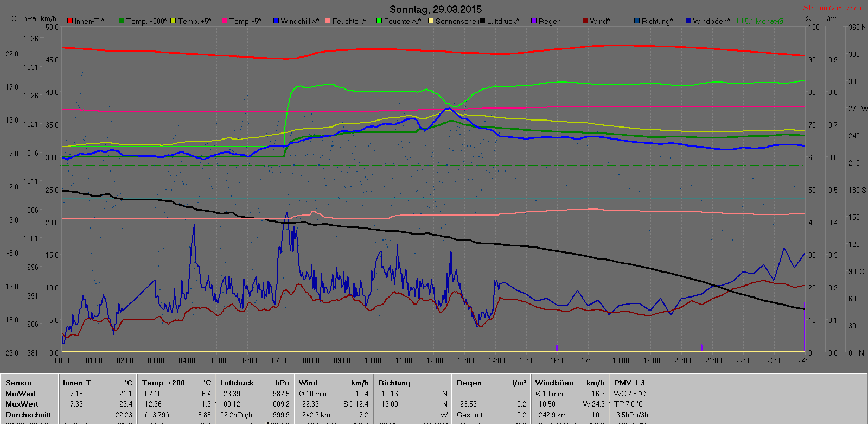Click the red Station Göritzhain label
Screen dimensions: 868x424
coord(833,8)
